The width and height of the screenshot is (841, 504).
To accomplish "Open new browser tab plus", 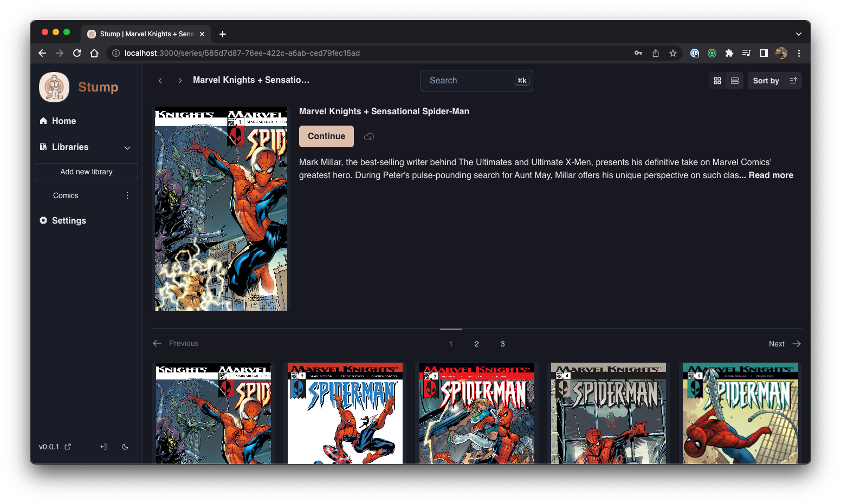I will [x=223, y=34].
